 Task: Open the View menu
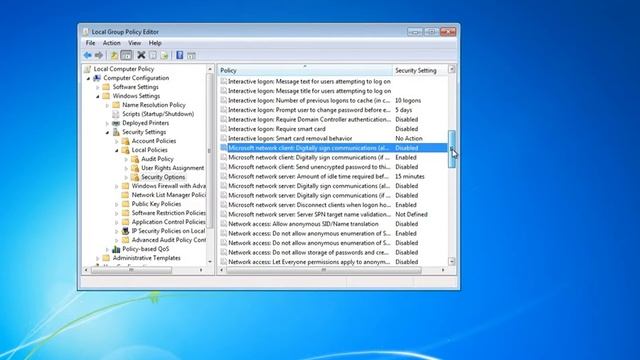coord(134,43)
